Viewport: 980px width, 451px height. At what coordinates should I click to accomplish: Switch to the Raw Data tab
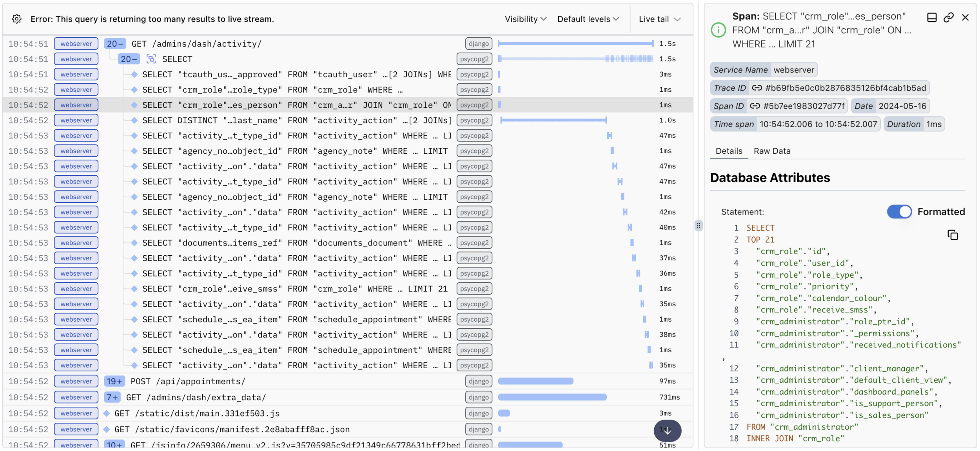772,151
